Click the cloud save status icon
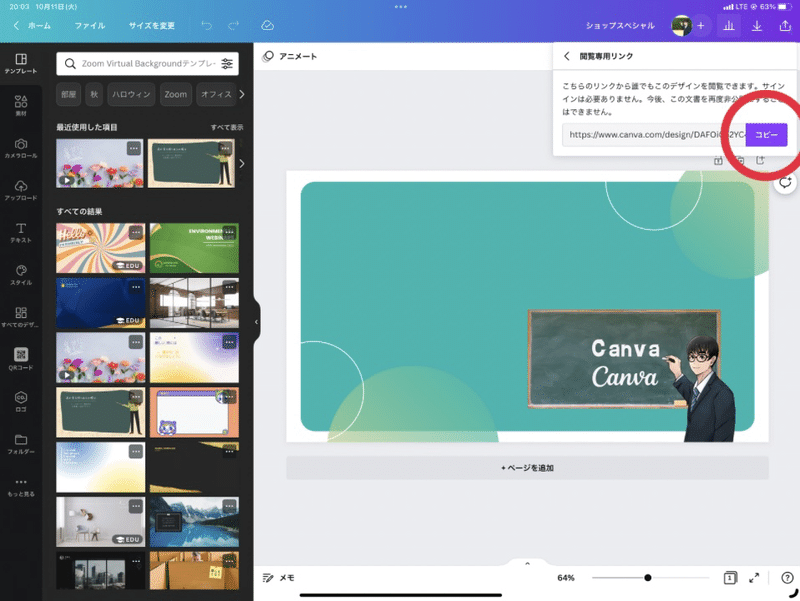The image size is (800, 601). pyautogui.click(x=267, y=26)
